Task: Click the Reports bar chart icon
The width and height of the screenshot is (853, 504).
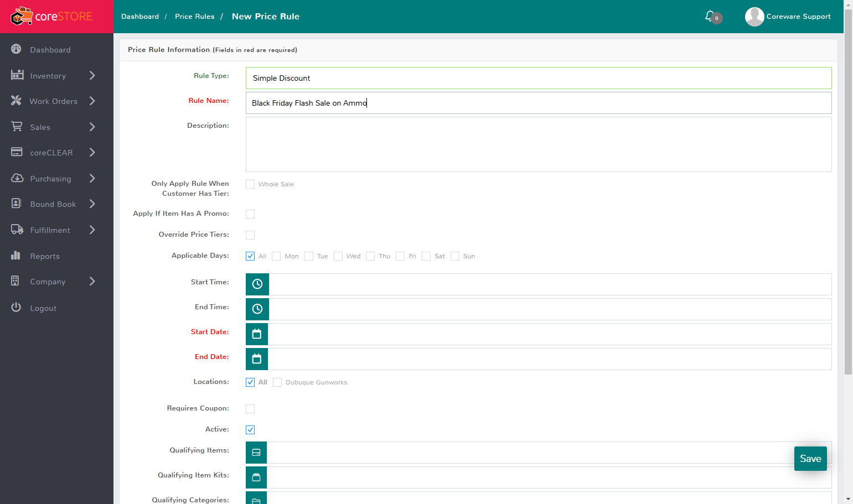Action: point(16,256)
